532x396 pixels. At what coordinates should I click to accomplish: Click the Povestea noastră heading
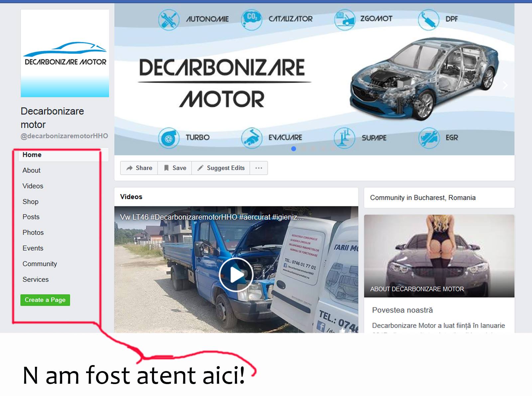pos(402,310)
